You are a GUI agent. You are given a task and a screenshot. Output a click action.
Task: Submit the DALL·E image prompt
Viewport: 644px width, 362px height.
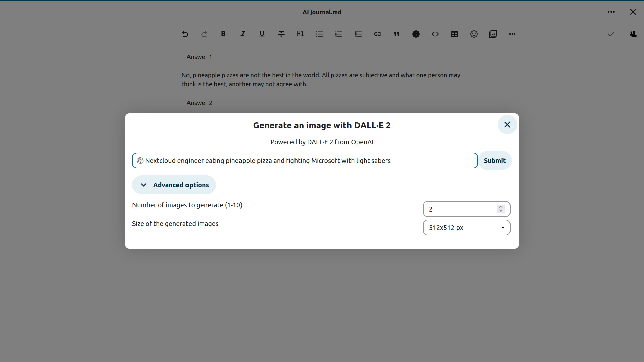click(495, 161)
